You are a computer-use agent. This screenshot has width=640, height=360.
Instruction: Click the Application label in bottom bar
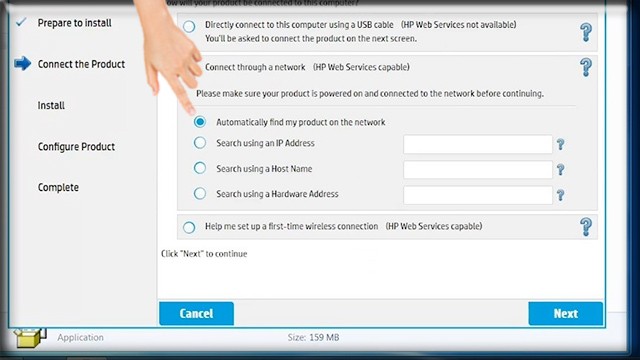(x=80, y=338)
